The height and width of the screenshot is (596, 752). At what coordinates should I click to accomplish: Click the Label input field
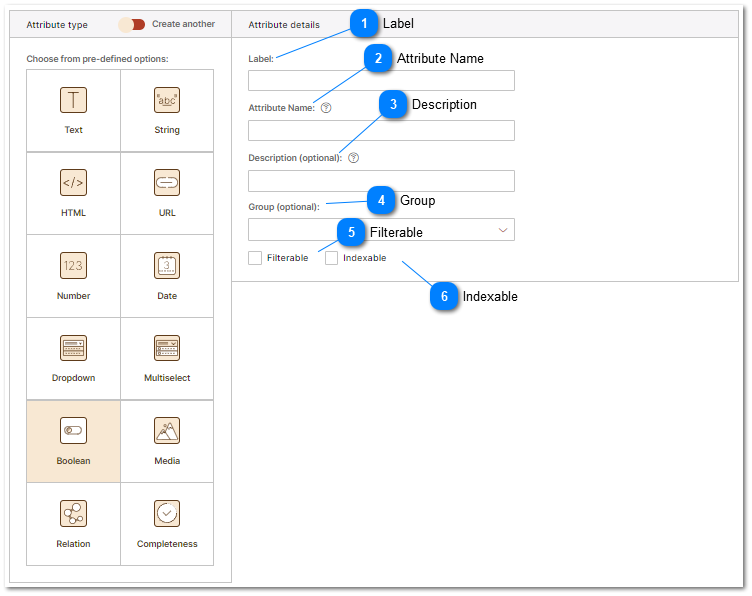tap(381, 81)
